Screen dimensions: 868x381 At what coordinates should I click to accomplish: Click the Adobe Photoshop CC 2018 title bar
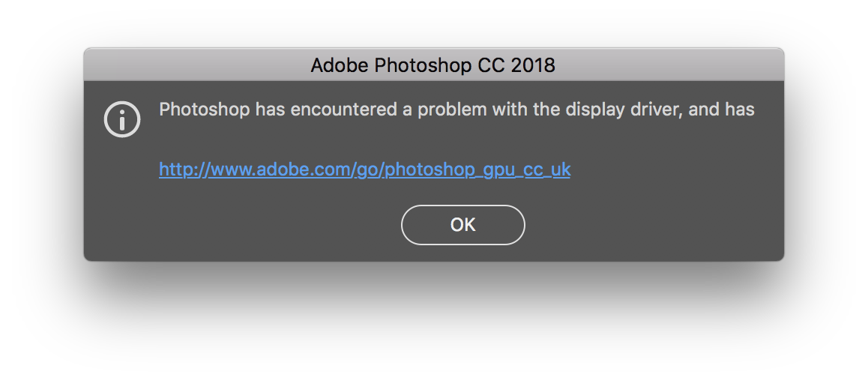click(x=433, y=64)
